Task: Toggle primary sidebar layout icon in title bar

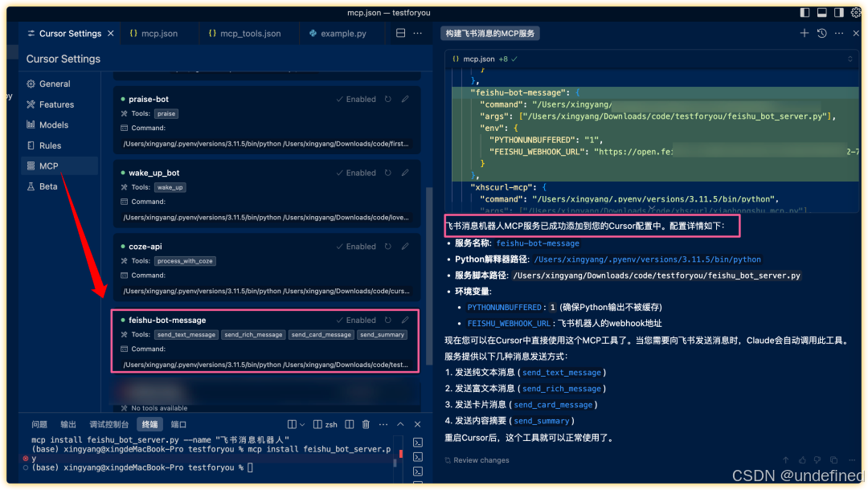Action: (805, 12)
